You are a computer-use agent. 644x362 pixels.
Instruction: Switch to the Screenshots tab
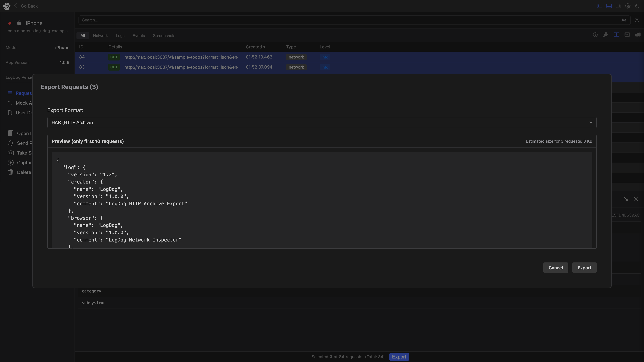[x=164, y=36]
